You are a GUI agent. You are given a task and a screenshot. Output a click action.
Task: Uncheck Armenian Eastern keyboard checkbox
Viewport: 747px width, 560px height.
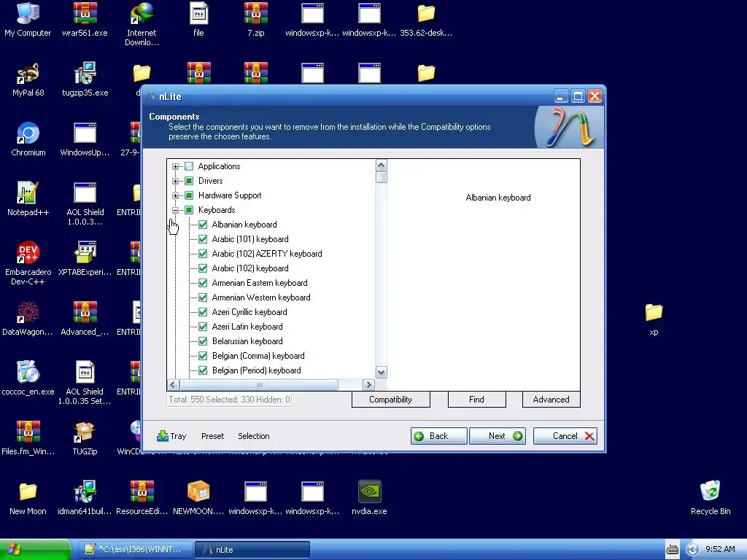point(203,283)
